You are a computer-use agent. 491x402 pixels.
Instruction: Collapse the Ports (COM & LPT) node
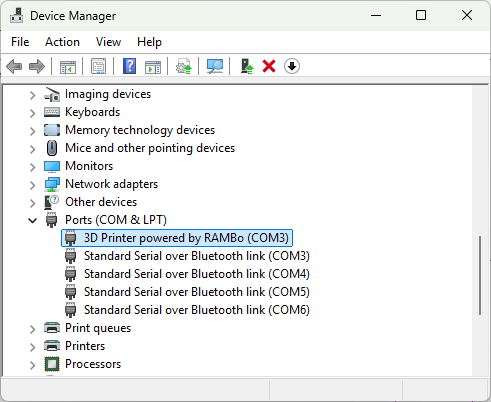(x=32, y=220)
